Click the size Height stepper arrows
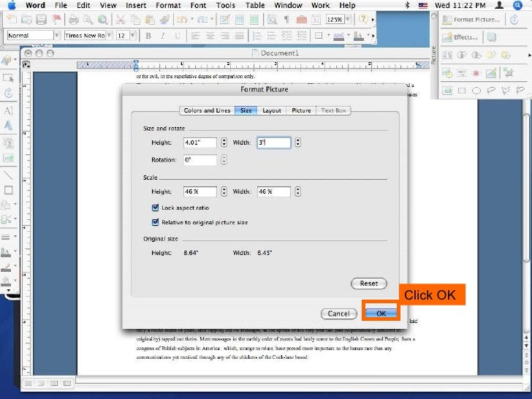 pos(224,143)
